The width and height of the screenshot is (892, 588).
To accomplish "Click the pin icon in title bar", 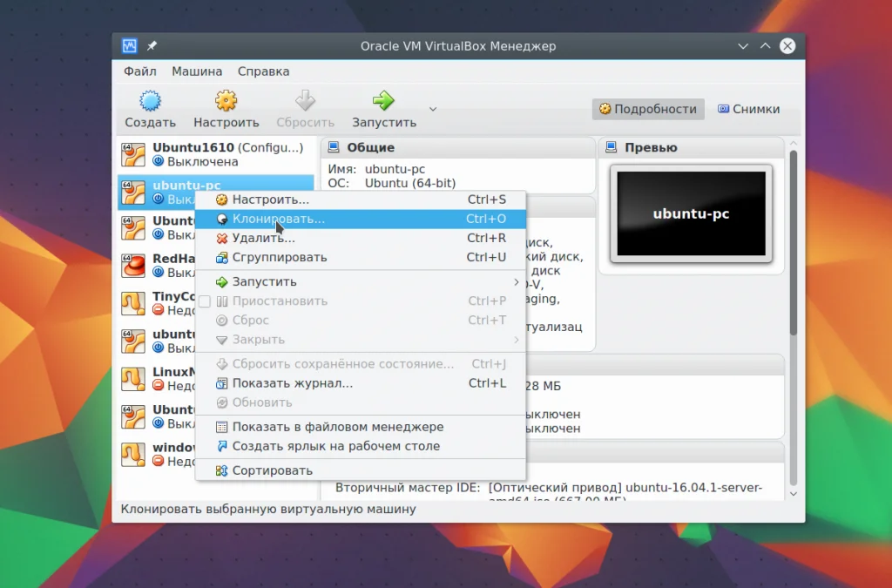I will (152, 46).
